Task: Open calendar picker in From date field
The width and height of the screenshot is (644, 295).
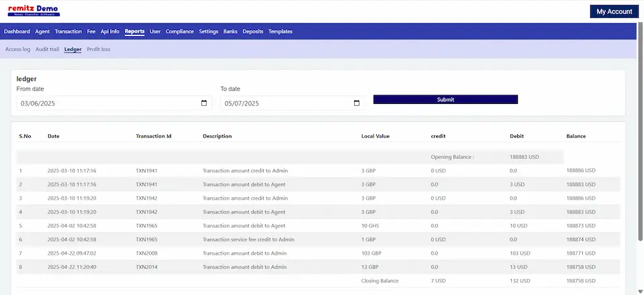Action: point(204,103)
